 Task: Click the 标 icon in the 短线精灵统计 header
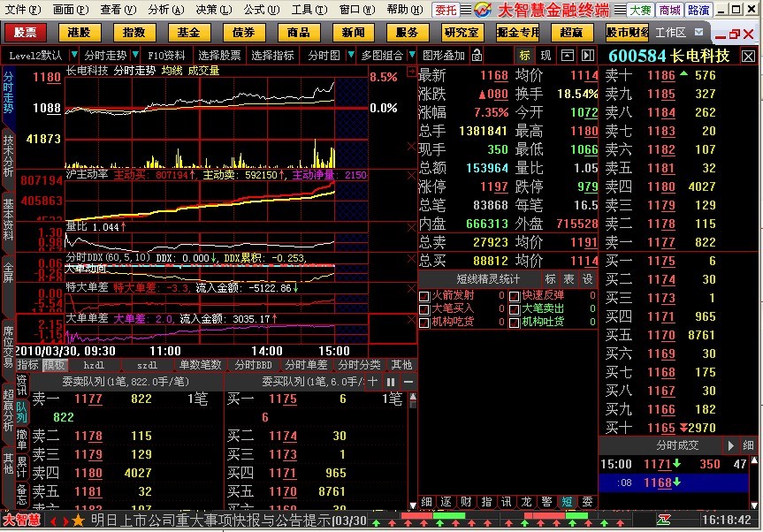pos(550,279)
